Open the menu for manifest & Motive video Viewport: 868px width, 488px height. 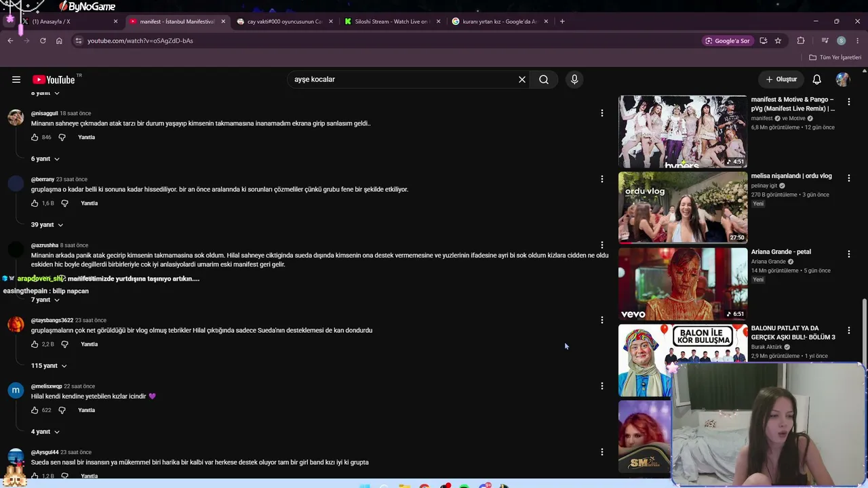pyautogui.click(x=848, y=102)
